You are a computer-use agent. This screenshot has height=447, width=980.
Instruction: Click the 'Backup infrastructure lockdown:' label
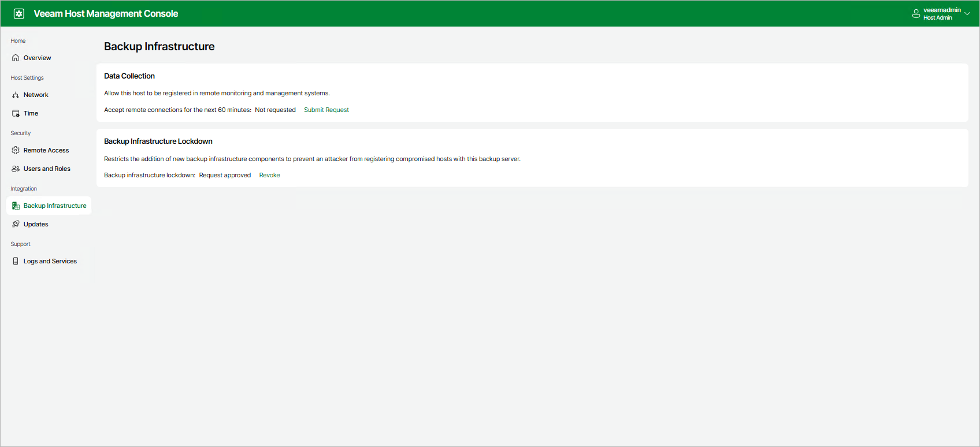(150, 175)
